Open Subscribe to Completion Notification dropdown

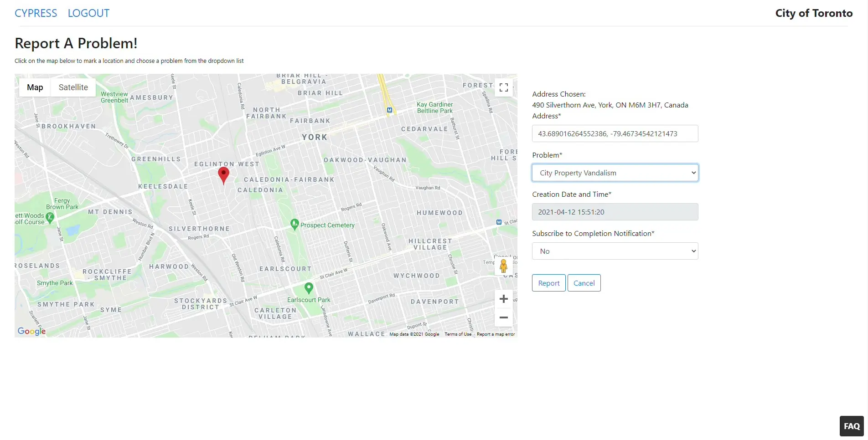pos(615,251)
